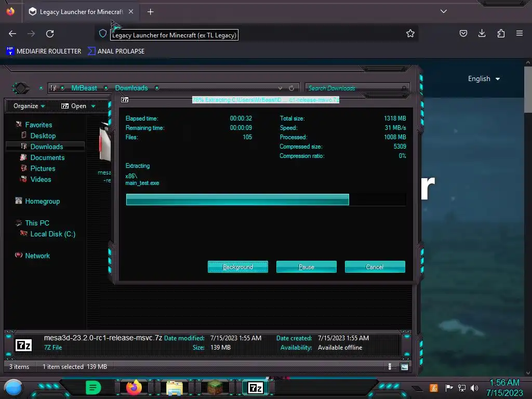Open Firefox from the taskbar
The image size is (532, 399).
click(x=134, y=388)
